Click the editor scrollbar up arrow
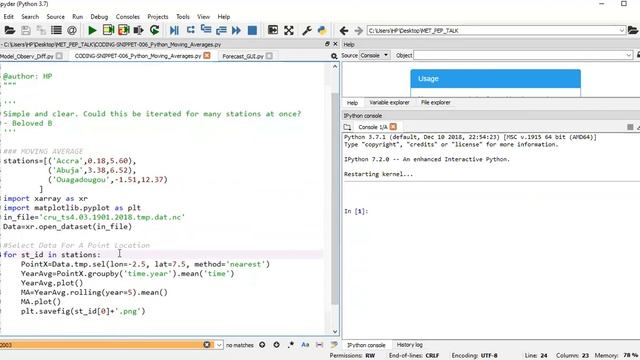Screen dimensions: 640x360 click(335, 67)
